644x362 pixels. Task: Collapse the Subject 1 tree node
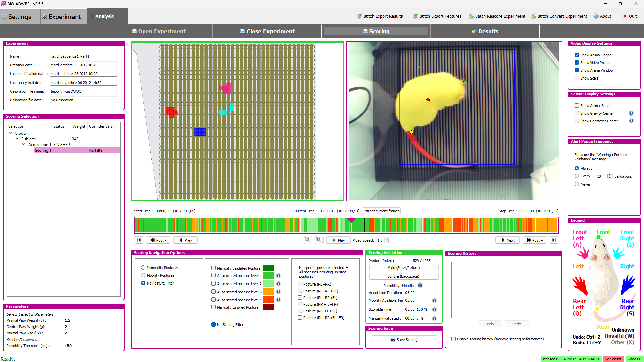(x=17, y=139)
